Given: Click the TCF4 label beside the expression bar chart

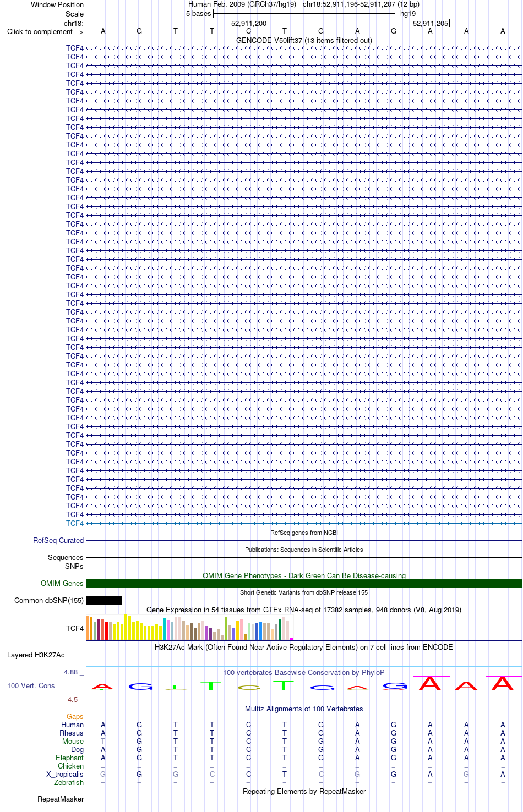Looking at the screenshot, I should tap(75, 628).
